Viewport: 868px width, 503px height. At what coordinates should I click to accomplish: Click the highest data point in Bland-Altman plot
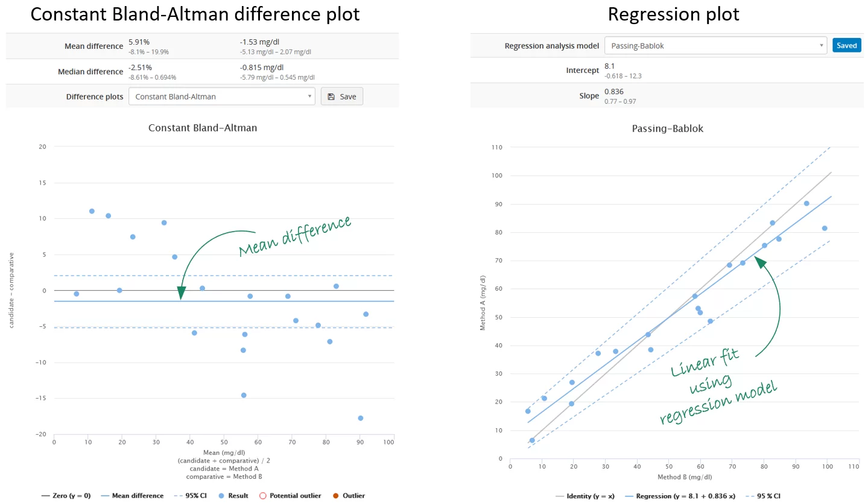92,211
